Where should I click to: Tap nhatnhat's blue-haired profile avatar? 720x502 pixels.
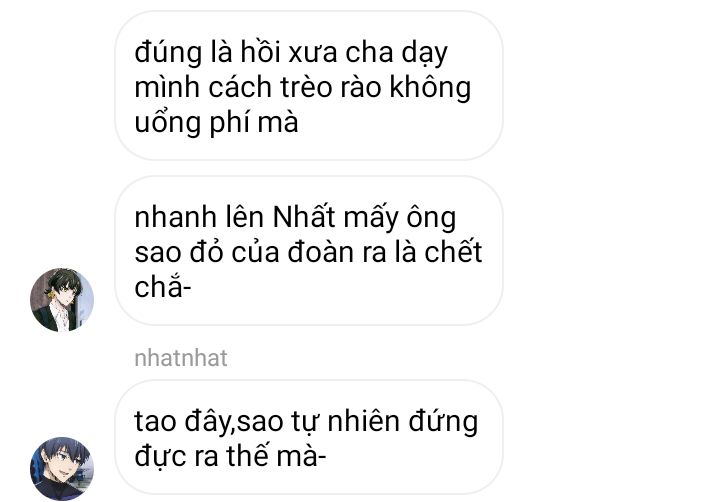(x=62, y=468)
